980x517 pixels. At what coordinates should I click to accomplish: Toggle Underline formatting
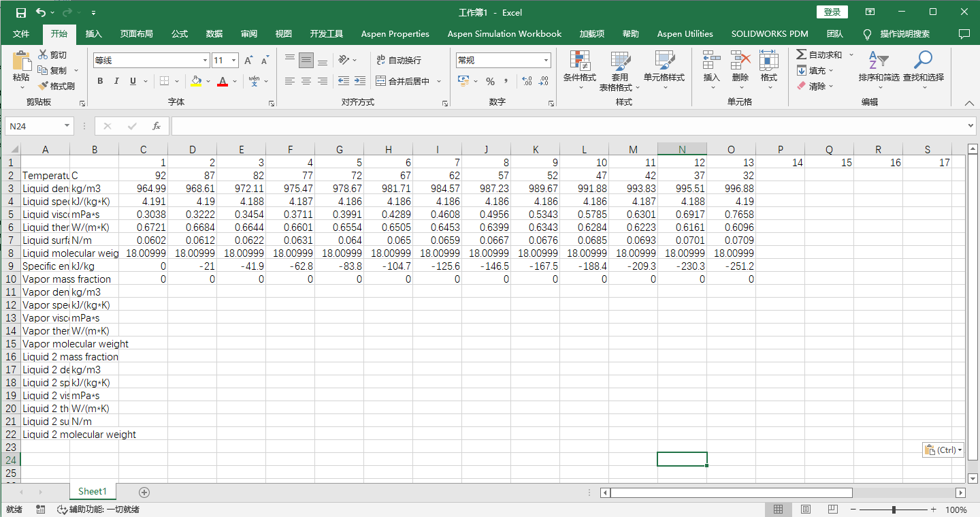(133, 81)
